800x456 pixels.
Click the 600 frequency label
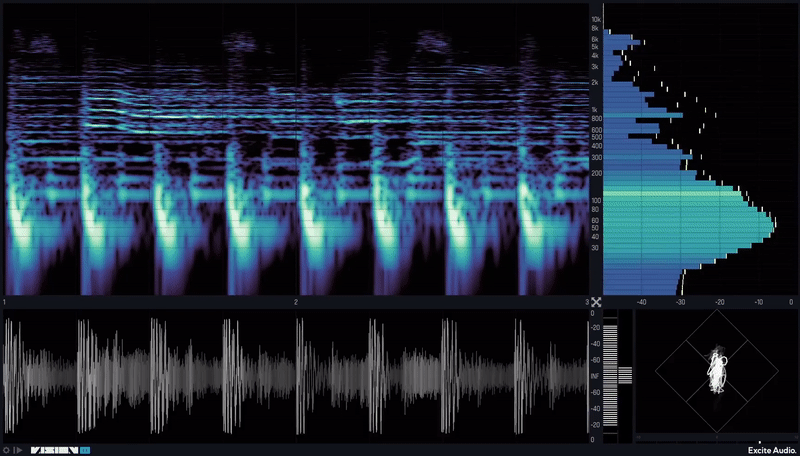pyautogui.click(x=595, y=130)
